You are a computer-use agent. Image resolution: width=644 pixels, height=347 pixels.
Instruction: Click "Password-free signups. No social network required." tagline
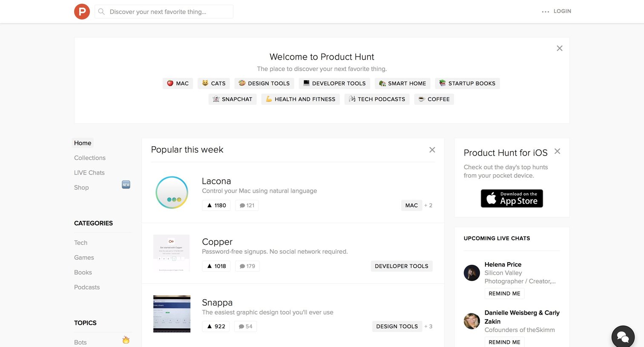click(x=275, y=252)
